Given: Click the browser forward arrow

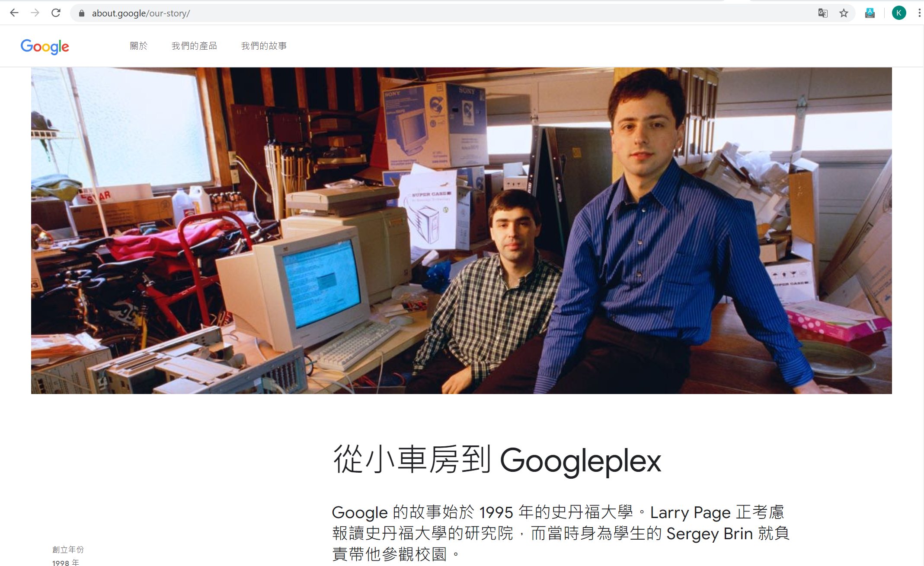Looking at the screenshot, I should coord(35,13).
